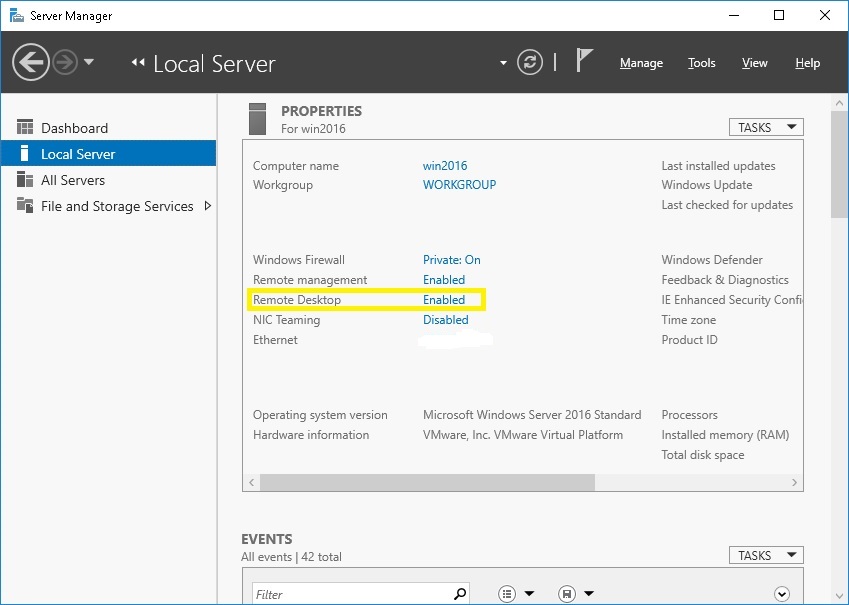Screen dimensions: 849x605
Task: Click the Last installed updates label
Action: 718,166
